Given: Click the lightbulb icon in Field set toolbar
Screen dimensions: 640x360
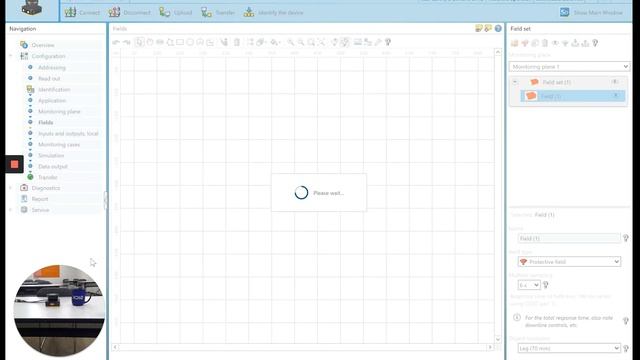Looking at the screenshot, I should coord(595,43).
